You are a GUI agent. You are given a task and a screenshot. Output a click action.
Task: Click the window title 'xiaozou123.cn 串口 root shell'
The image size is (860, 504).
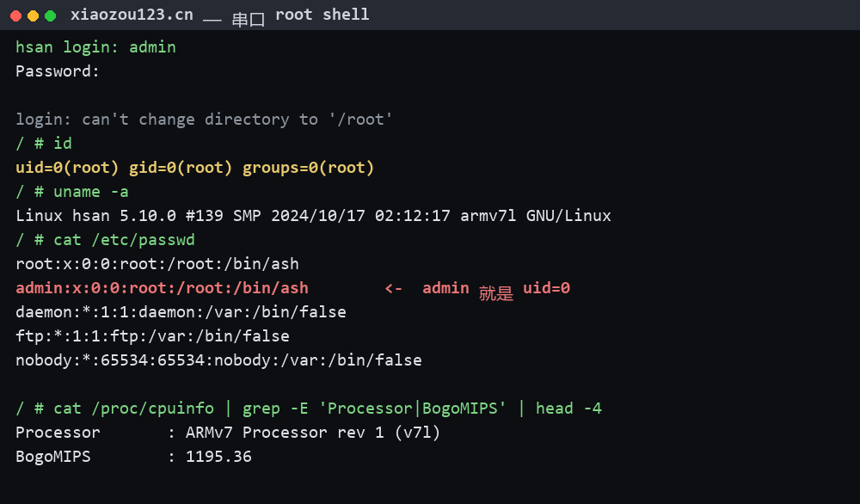coord(220,15)
